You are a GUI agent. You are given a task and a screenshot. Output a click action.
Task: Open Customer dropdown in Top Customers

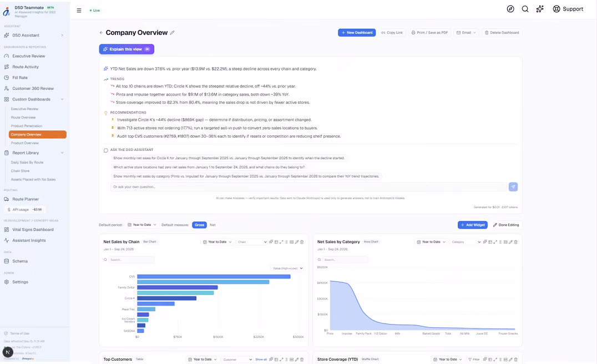(237, 360)
